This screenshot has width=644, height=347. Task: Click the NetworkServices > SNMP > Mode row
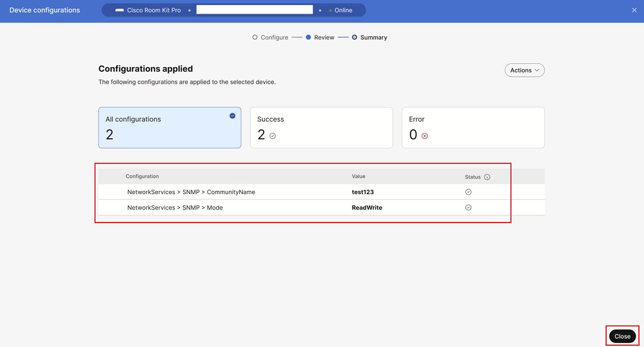pyautogui.click(x=322, y=208)
